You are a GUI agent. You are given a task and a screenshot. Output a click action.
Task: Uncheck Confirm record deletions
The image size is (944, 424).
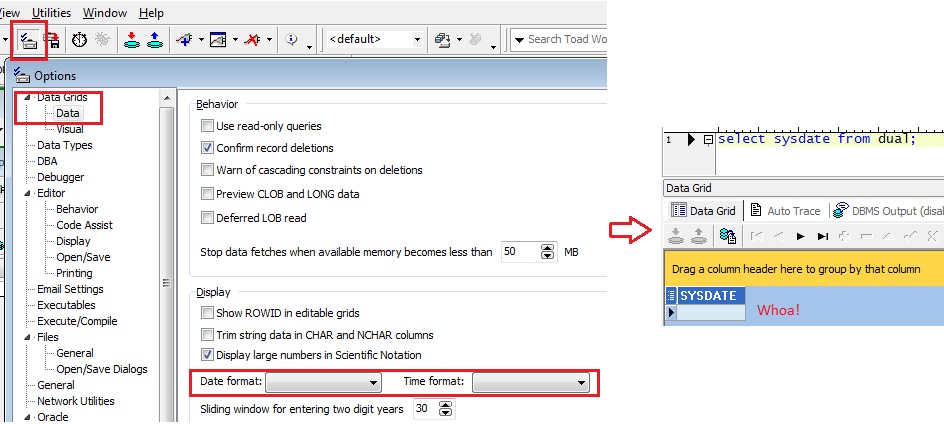(208, 148)
